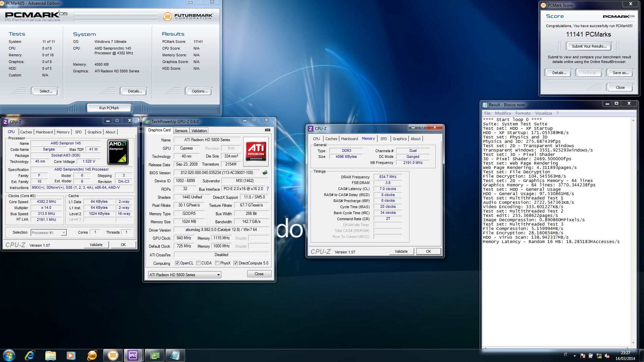Switch to Validation tab in GPU-Z
Screen dimensions: 644x362
coord(199,131)
